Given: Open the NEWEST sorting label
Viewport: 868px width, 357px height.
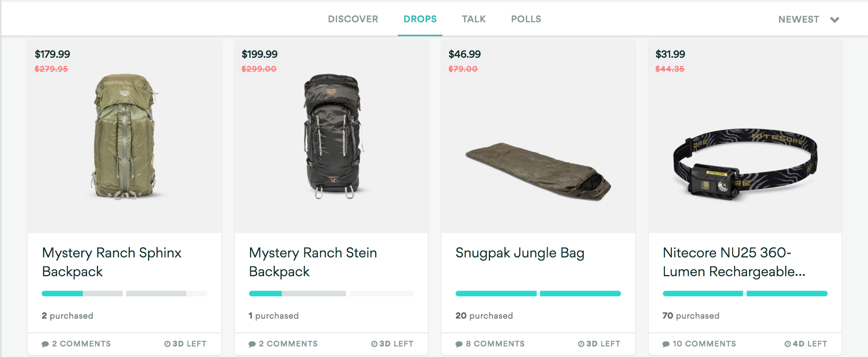Looking at the screenshot, I should [x=798, y=20].
